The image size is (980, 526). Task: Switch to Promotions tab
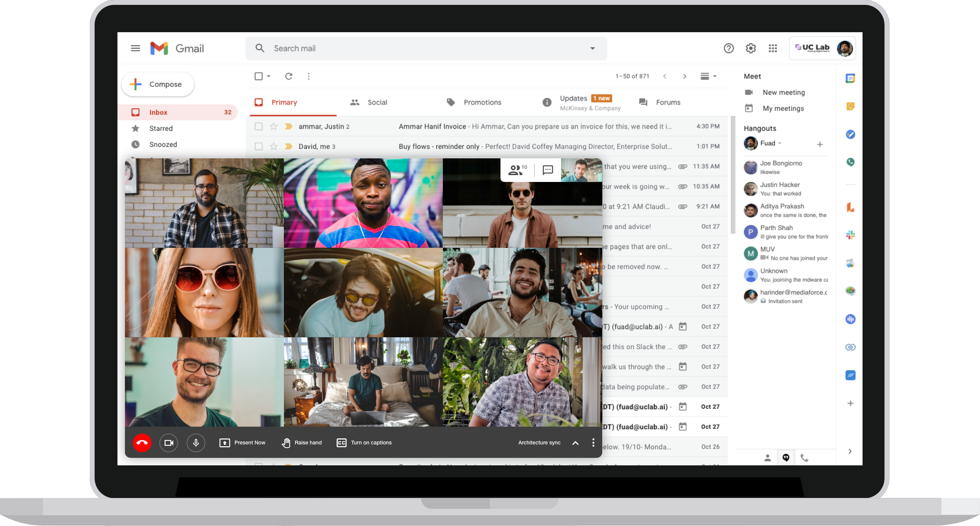(482, 103)
